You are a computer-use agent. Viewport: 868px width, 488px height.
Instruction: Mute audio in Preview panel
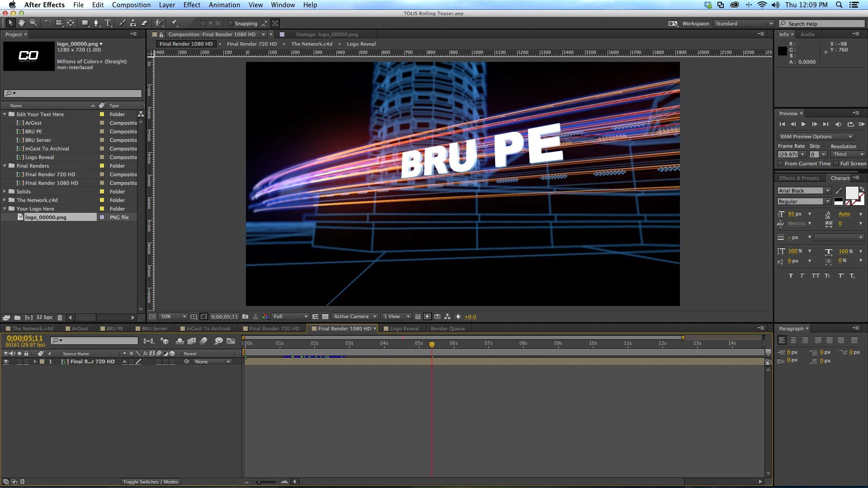click(x=838, y=124)
